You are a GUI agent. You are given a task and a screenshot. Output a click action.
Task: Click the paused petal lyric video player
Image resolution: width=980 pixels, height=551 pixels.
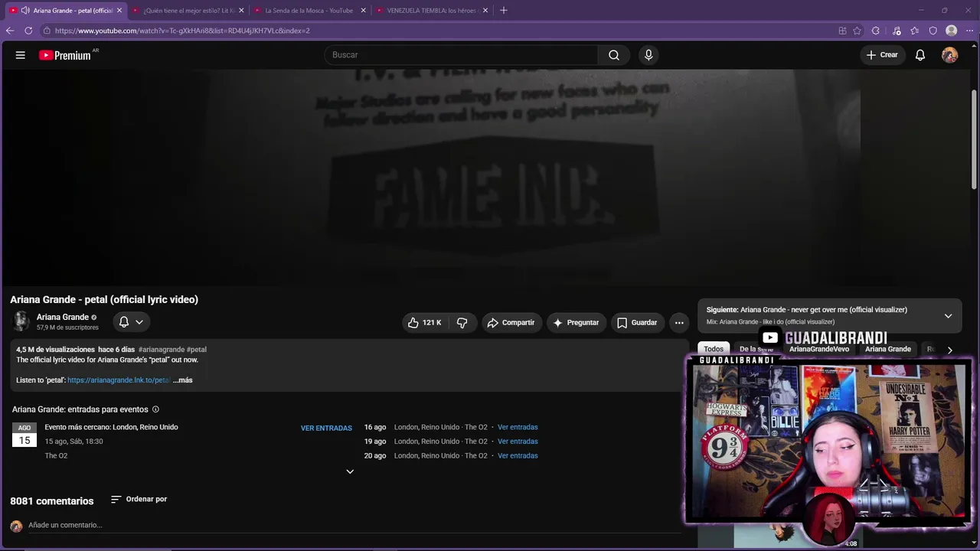(486, 178)
